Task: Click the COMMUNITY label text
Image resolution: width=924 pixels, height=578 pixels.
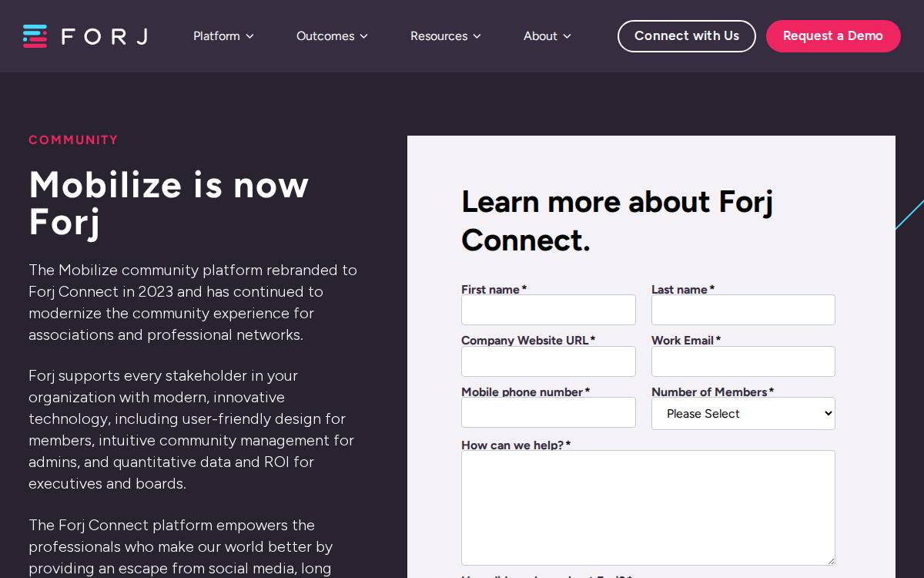Action: (73, 139)
